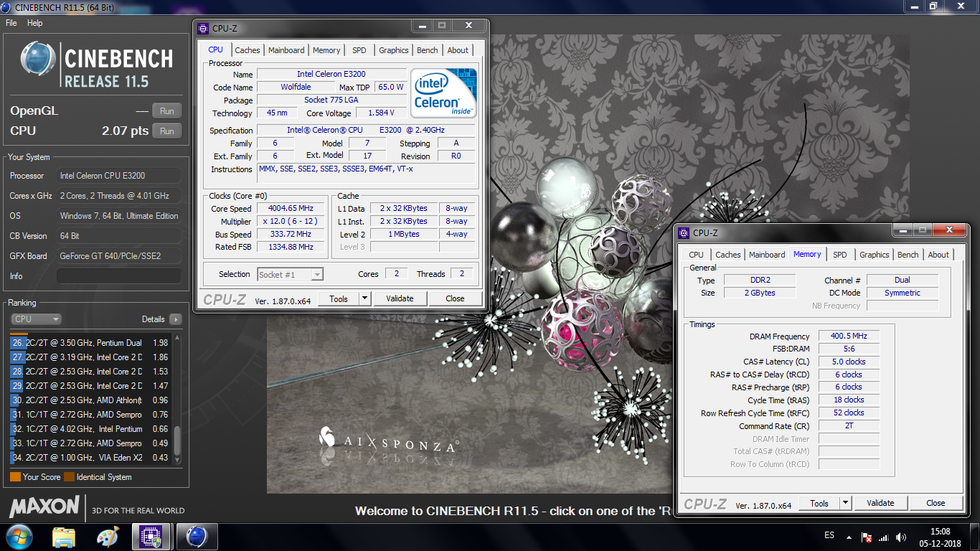
Task: Open Windows Start menu orb
Action: click(x=19, y=537)
